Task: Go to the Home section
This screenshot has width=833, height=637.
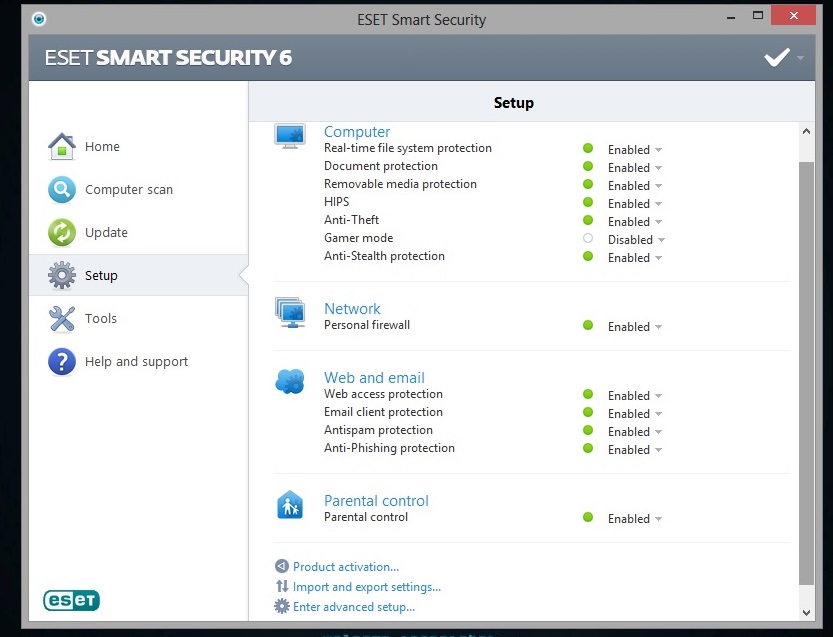Action: [x=103, y=147]
